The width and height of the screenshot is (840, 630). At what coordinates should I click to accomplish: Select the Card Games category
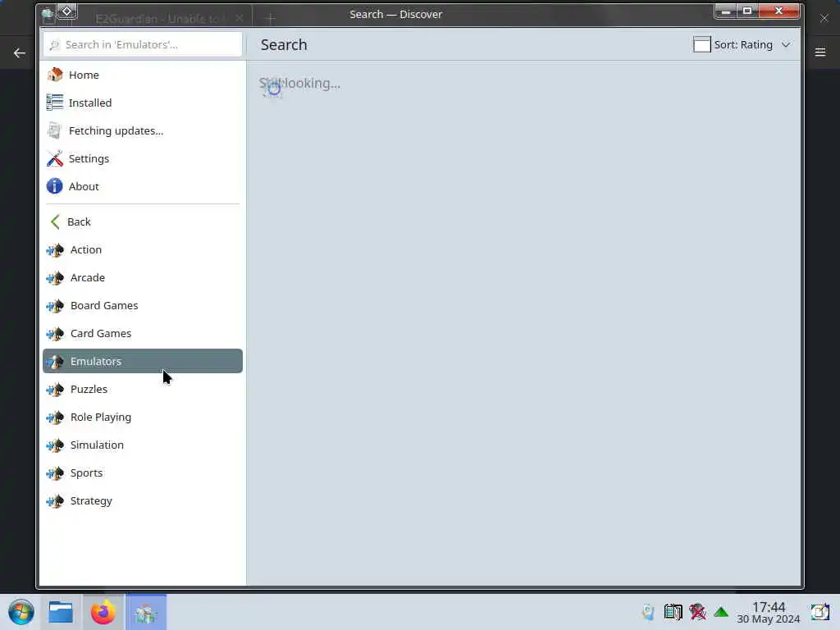[x=143, y=333]
